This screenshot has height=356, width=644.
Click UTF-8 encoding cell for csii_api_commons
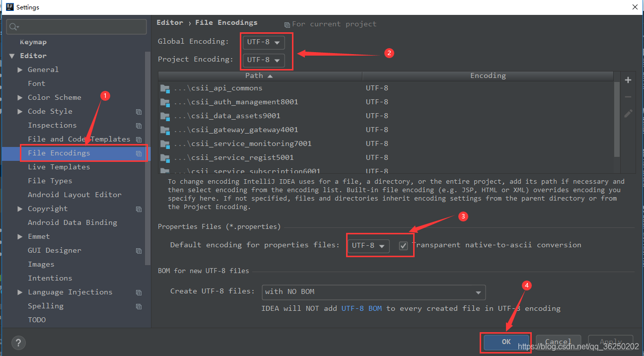pos(377,88)
